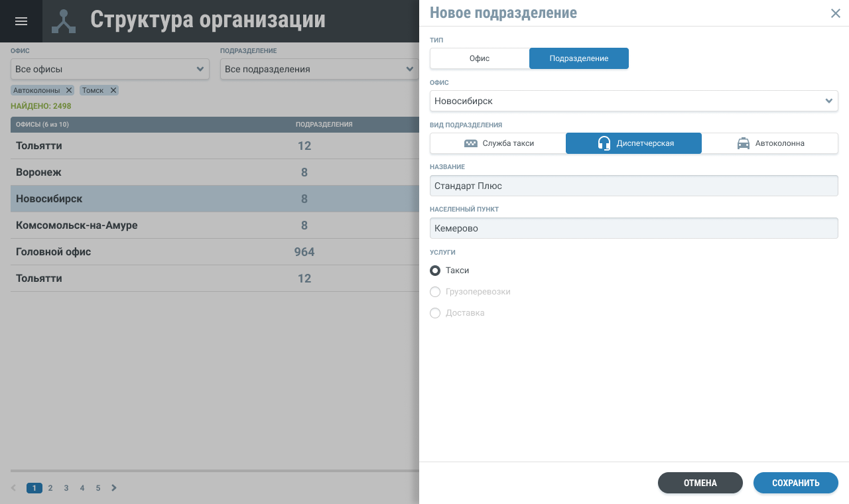Open the Все подразделения filter dropdown
849x504 pixels.
[320, 69]
